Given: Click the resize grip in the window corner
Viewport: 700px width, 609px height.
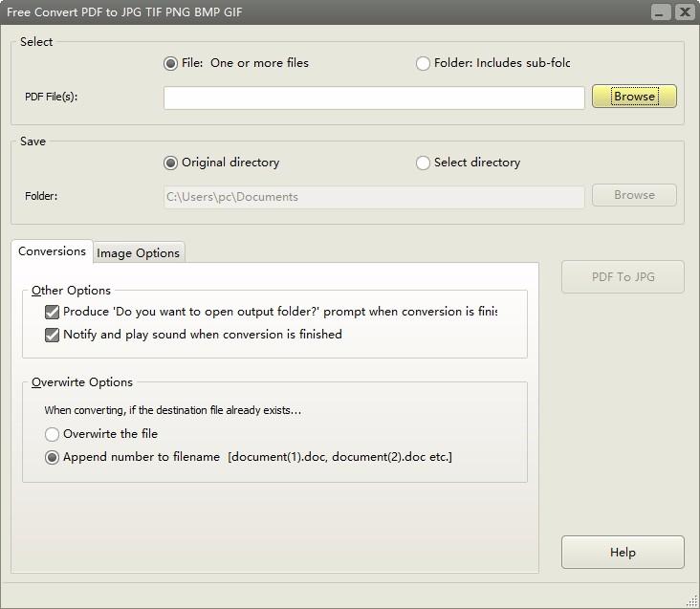Looking at the screenshot, I should tap(692, 601).
